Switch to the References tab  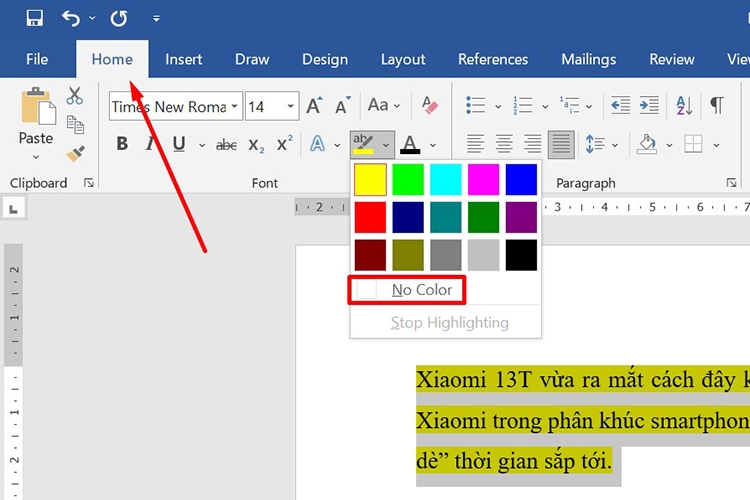[x=493, y=59]
